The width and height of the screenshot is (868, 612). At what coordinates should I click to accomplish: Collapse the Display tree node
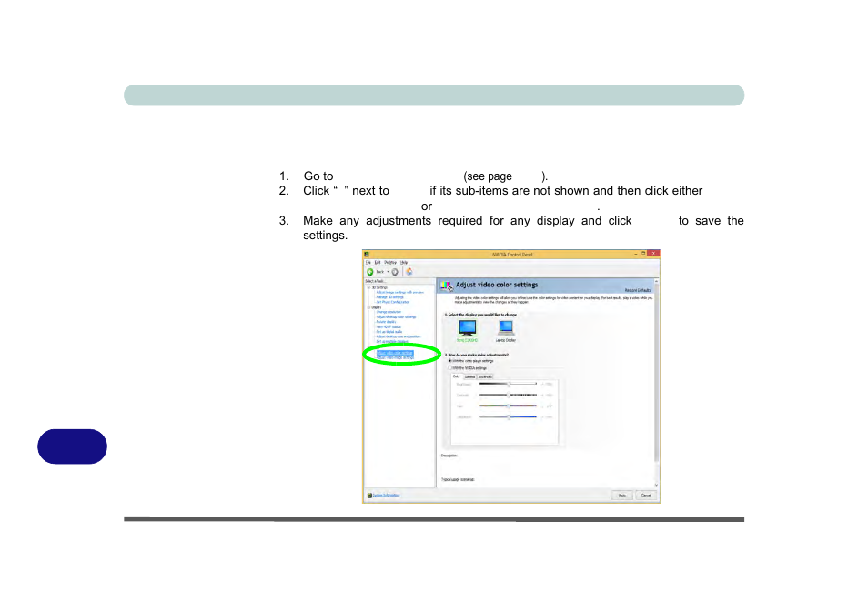point(368,307)
